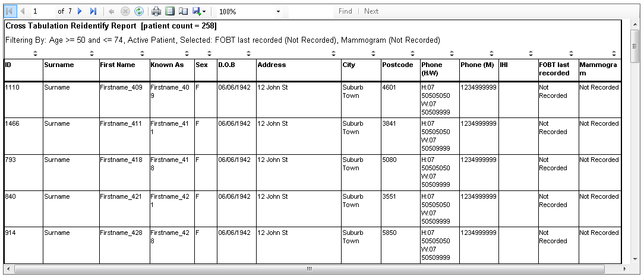Sort by the Phone (H/W) column arrows
644x280 pixels.
click(x=452, y=53)
